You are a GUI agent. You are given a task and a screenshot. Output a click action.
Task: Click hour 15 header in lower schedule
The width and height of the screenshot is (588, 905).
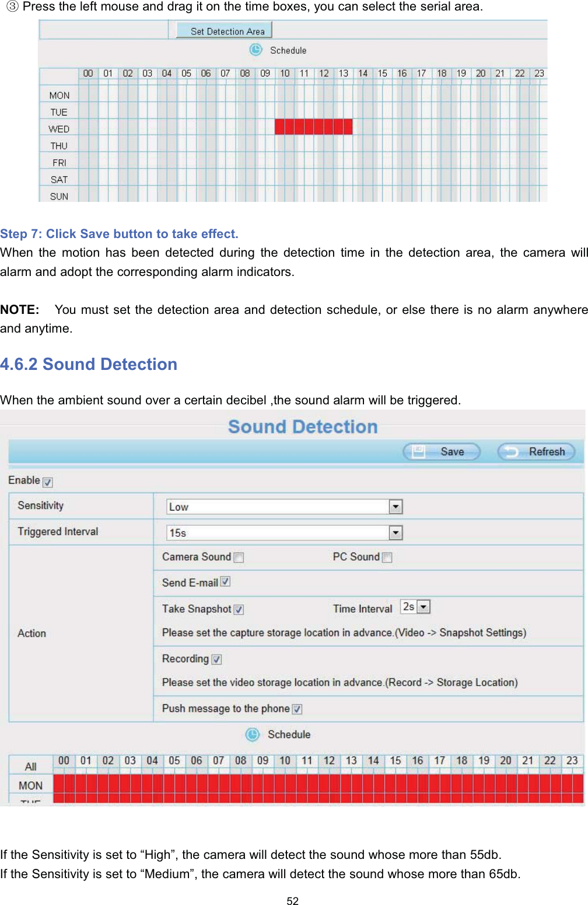click(x=395, y=761)
